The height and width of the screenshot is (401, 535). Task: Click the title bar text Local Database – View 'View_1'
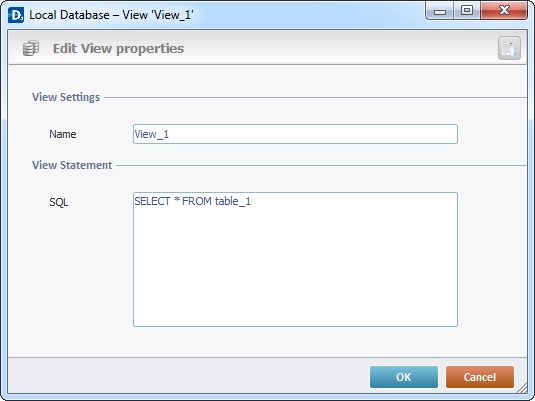coord(111,15)
